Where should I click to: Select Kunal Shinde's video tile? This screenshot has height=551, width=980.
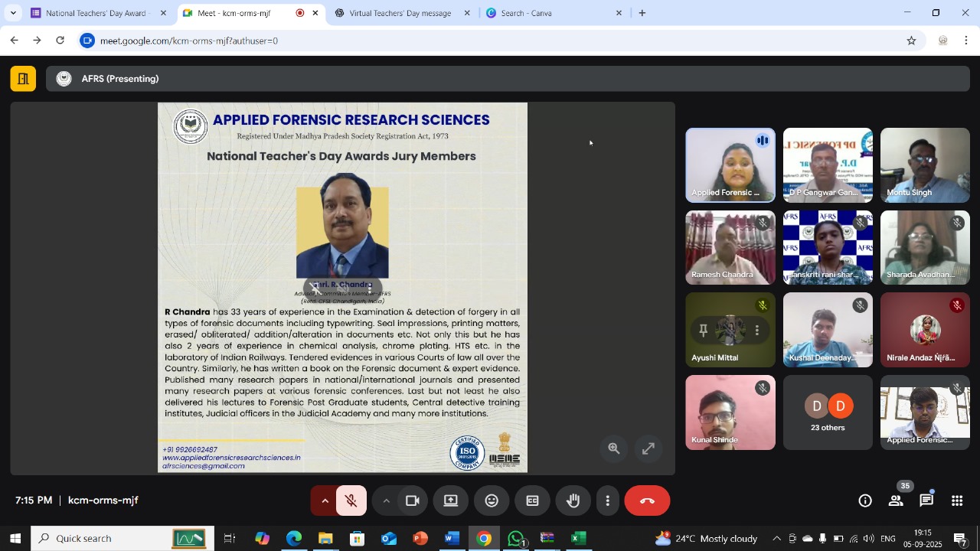click(x=730, y=412)
